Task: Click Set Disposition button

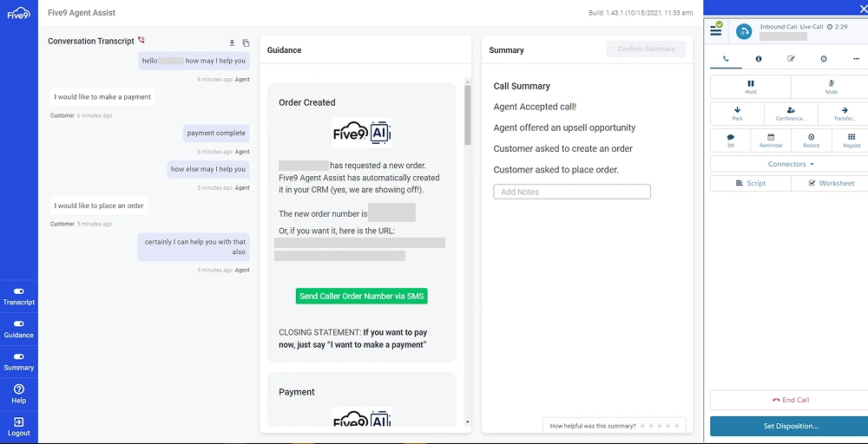Action: click(x=791, y=427)
